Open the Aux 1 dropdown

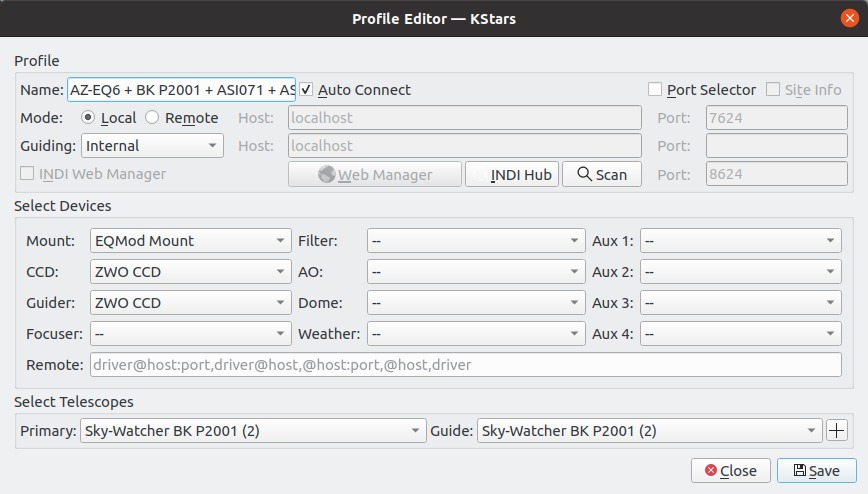tap(741, 241)
